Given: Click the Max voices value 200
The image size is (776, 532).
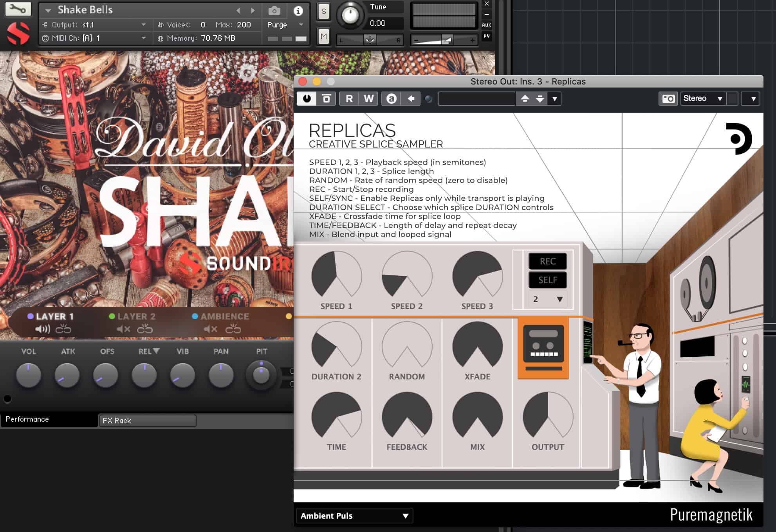Looking at the screenshot, I should point(244,25).
